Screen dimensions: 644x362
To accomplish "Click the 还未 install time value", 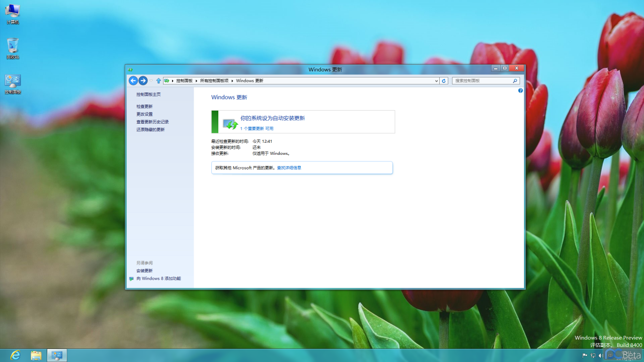I will tap(257, 147).
